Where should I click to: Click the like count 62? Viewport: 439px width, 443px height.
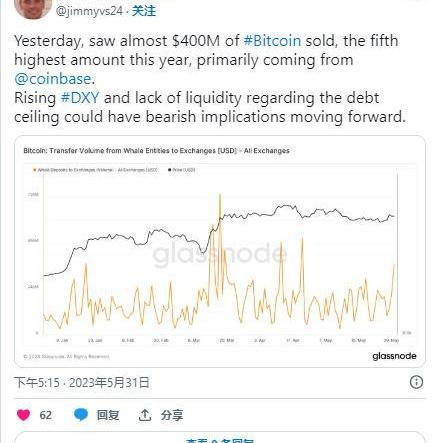click(45, 415)
